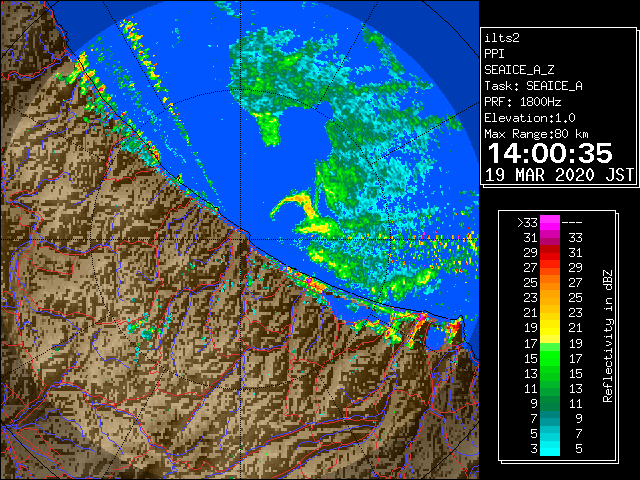The width and height of the screenshot is (640, 480).
Task: Click the radar name text "ilts2"
Action: pos(502,38)
